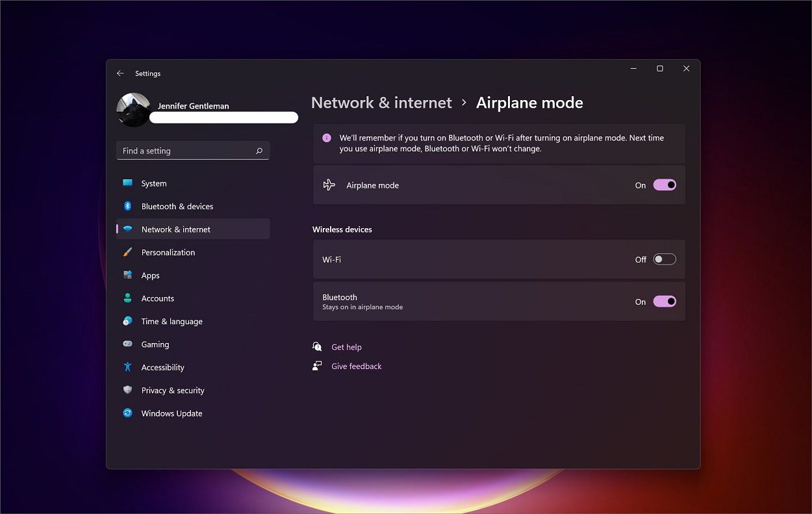Open Time & language settings
The height and width of the screenshot is (514, 812).
pyautogui.click(x=193, y=321)
